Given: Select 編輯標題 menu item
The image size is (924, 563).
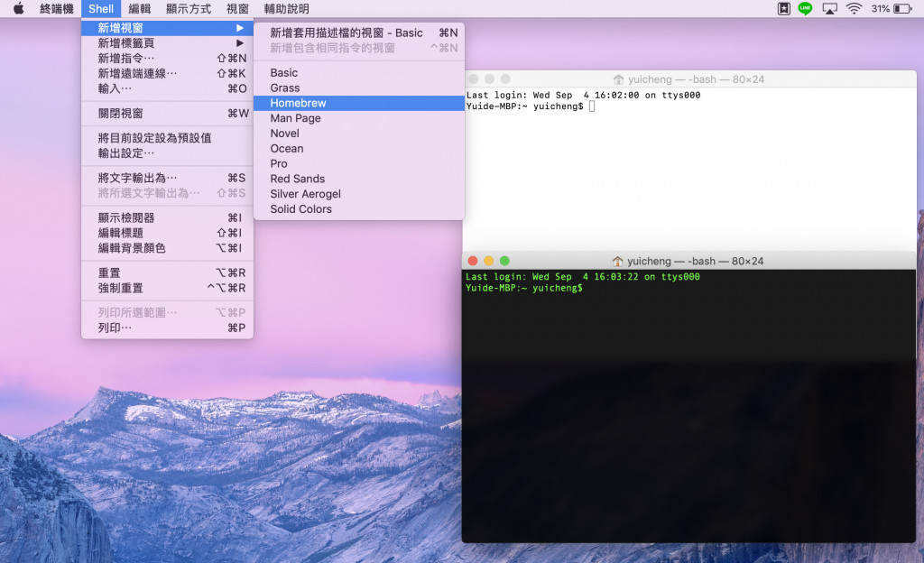Looking at the screenshot, I should click(167, 233).
